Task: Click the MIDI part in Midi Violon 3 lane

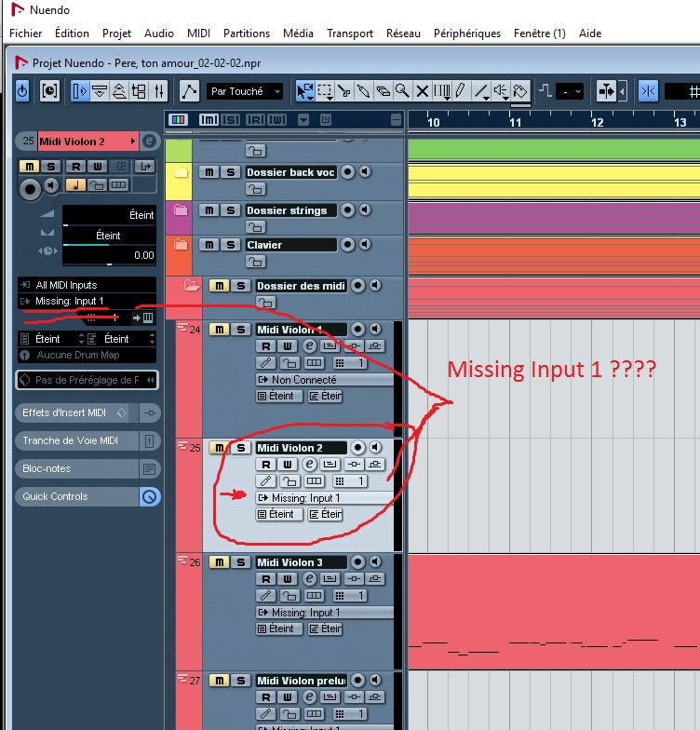Action: pos(554,611)
